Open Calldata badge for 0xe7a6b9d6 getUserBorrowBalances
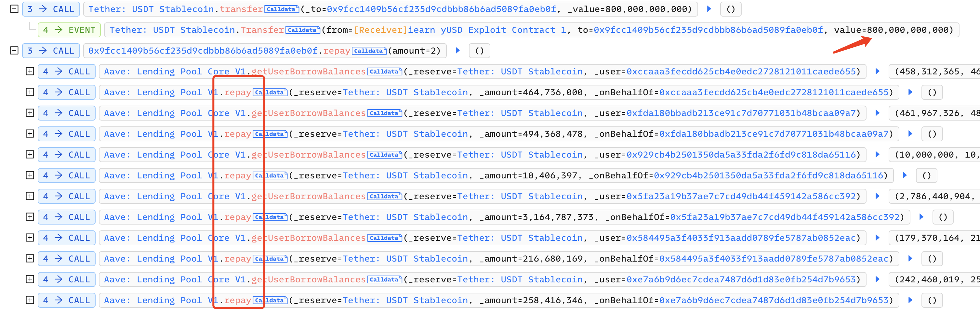Image resolution: width=980 pixels, height=310 pixels. point(385,279)
